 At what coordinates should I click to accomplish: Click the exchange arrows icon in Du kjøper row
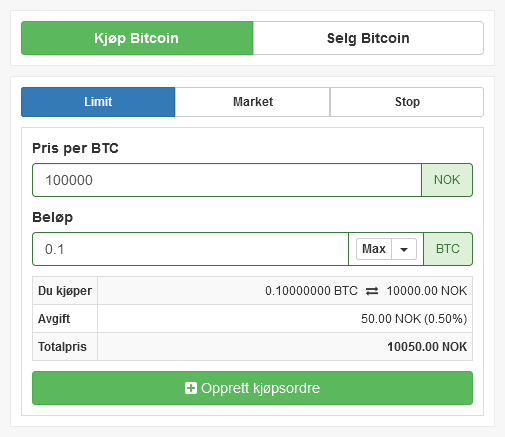pyautogui.click(x=372, y=291)
